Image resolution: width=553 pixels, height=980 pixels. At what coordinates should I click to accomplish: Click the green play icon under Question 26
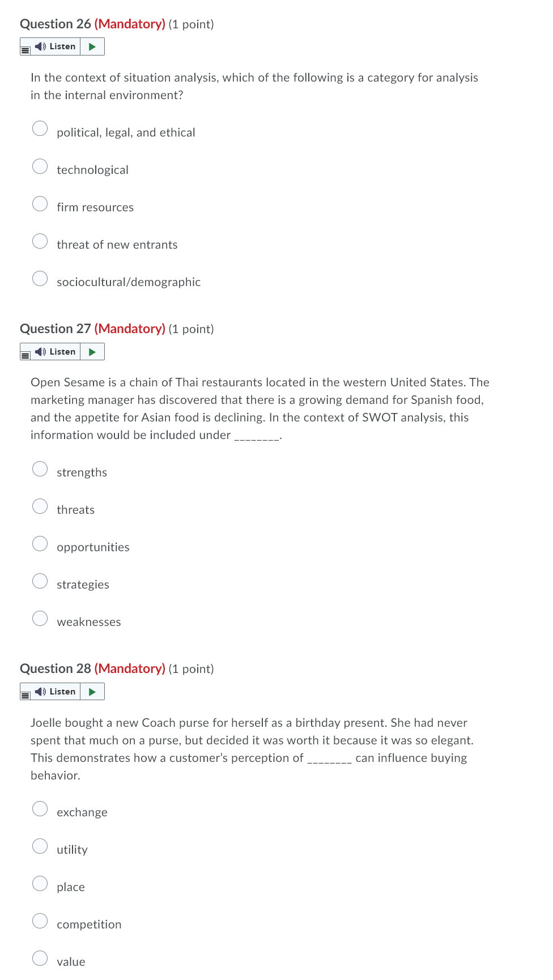click(x=92, y=46)
